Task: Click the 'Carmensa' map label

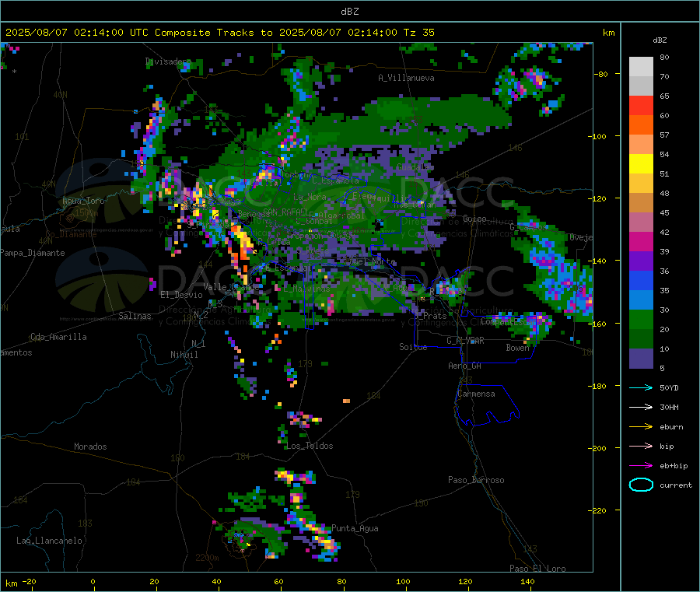Action: 476,394
